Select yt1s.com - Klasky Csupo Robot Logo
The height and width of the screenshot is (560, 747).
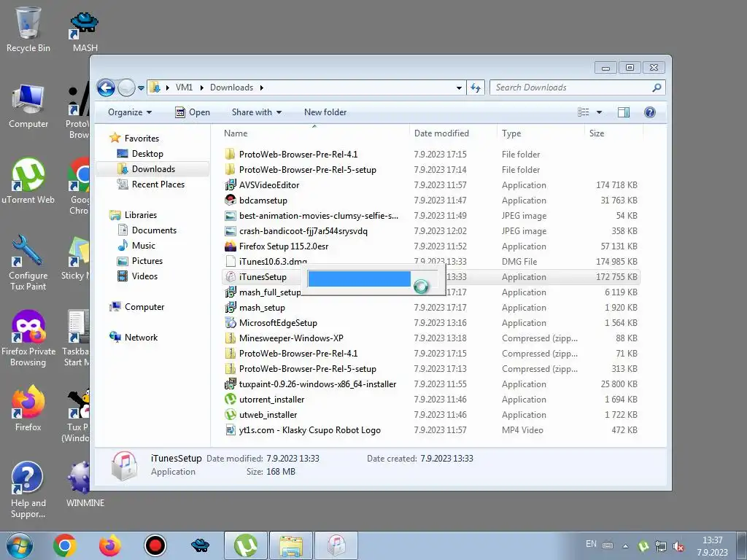coord(309,430)
